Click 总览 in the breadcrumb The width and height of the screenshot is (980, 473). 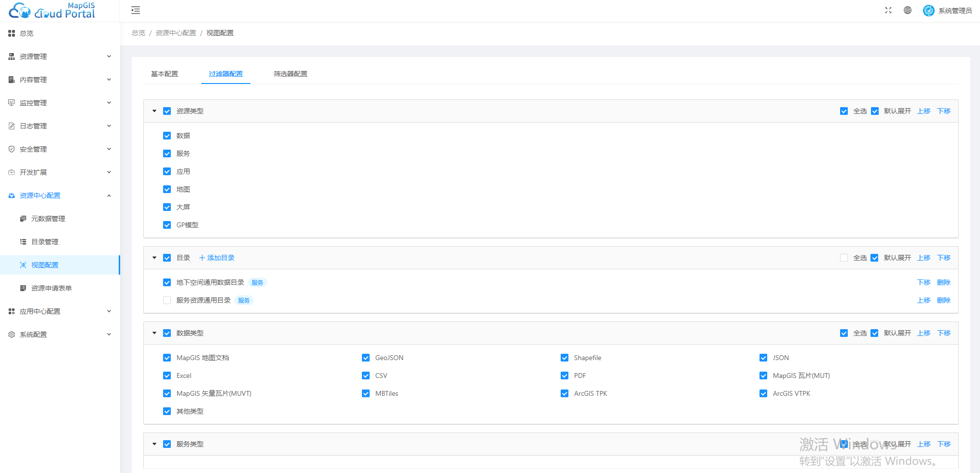coord(138,33)
